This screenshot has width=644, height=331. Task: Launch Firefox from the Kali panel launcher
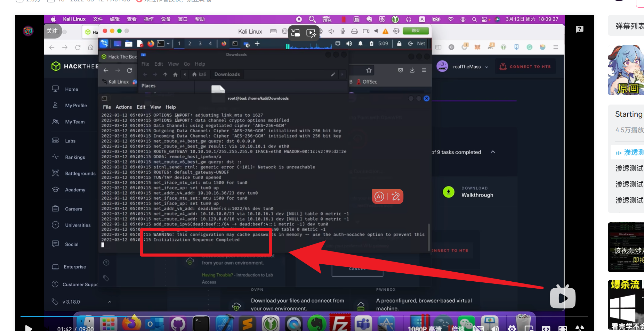point(151,44)
